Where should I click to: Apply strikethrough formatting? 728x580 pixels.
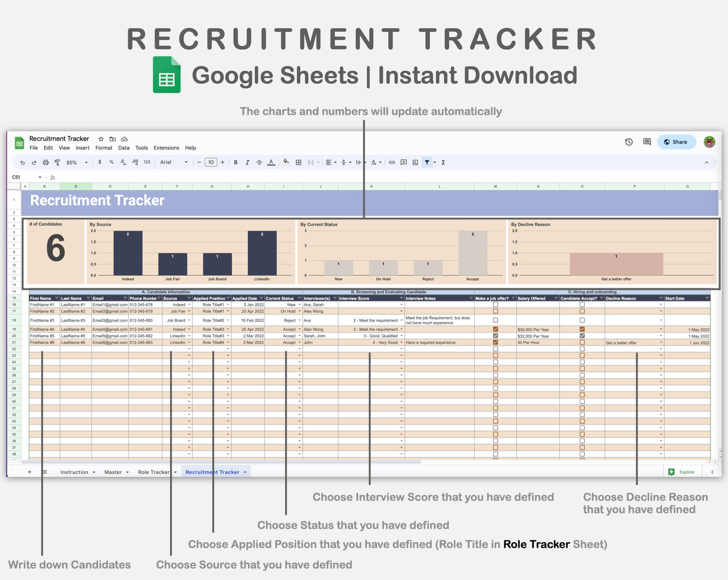[x=259, y=162]
